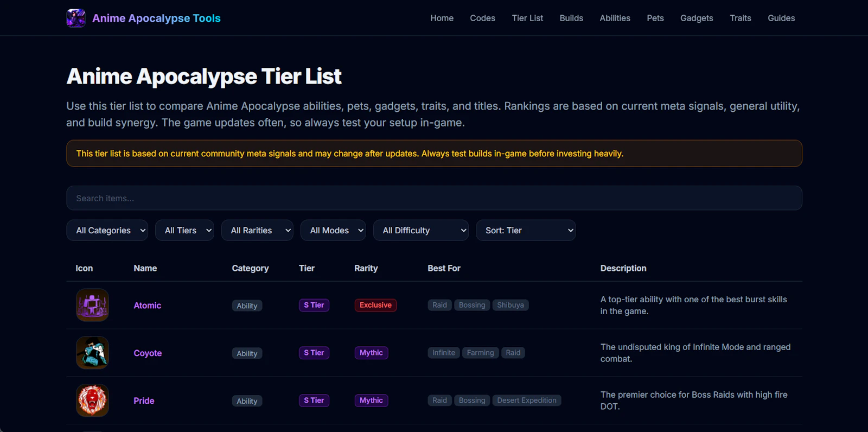Click the Tier column header
The image size is (868, 432).
point(307,268)
